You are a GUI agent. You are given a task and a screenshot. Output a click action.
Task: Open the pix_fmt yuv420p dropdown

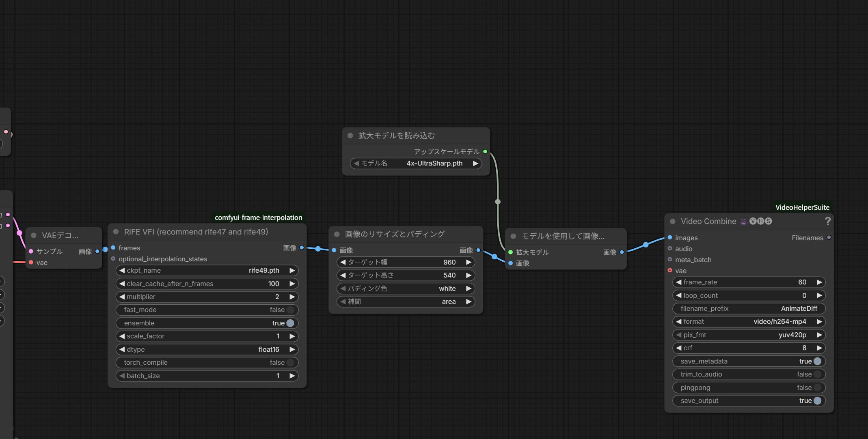pos(749,335)
